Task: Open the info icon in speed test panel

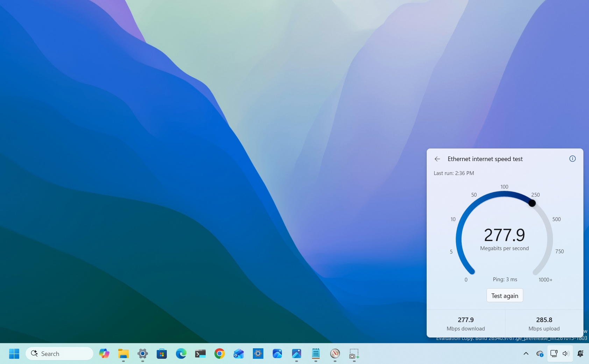Action: [573, 159]
